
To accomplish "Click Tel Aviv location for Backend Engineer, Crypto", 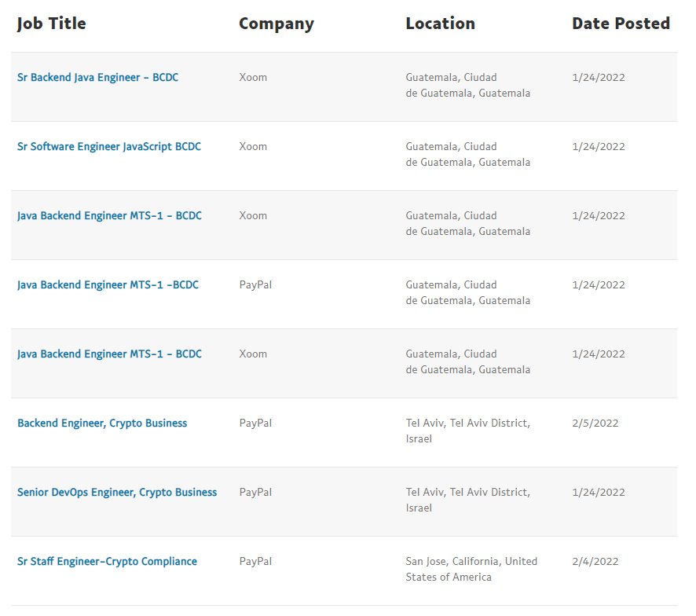I will [467, 431].
